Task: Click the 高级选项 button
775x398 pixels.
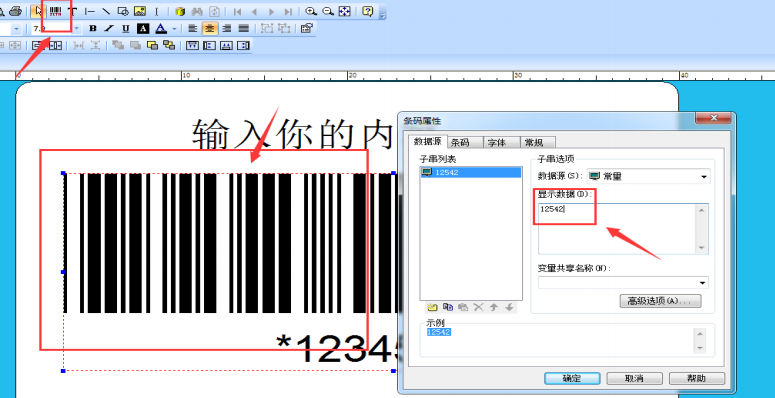Action: tap(660, 301)
